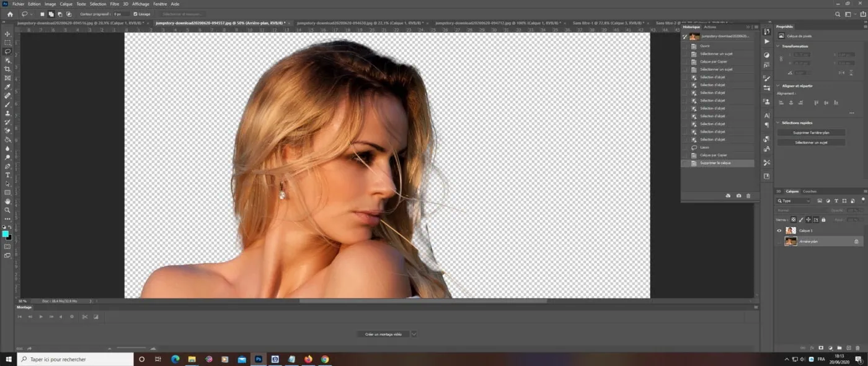
Task: Select the Zoom magnifier tool
Action: (7, 210)
